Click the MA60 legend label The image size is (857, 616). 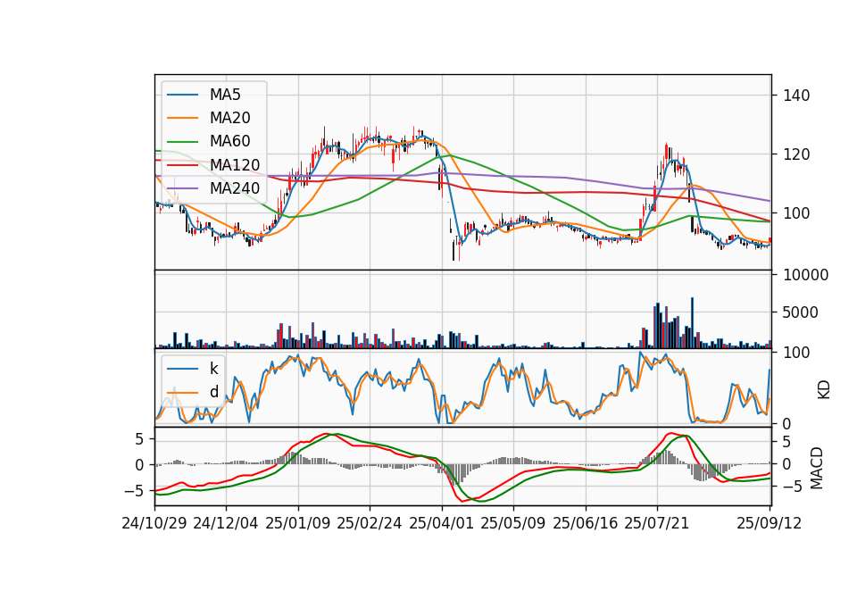click(229, 141)
